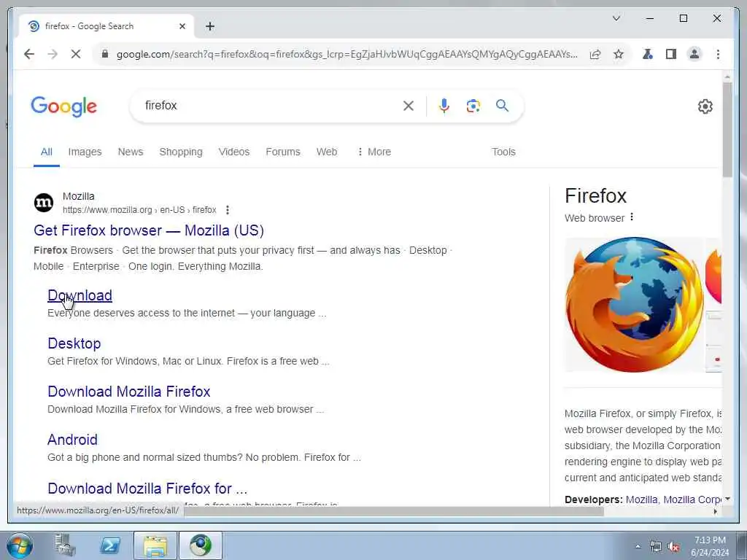Open Get Firefox browser — Mozilla (US) result
747x560 pixels.
pos(149,230)
